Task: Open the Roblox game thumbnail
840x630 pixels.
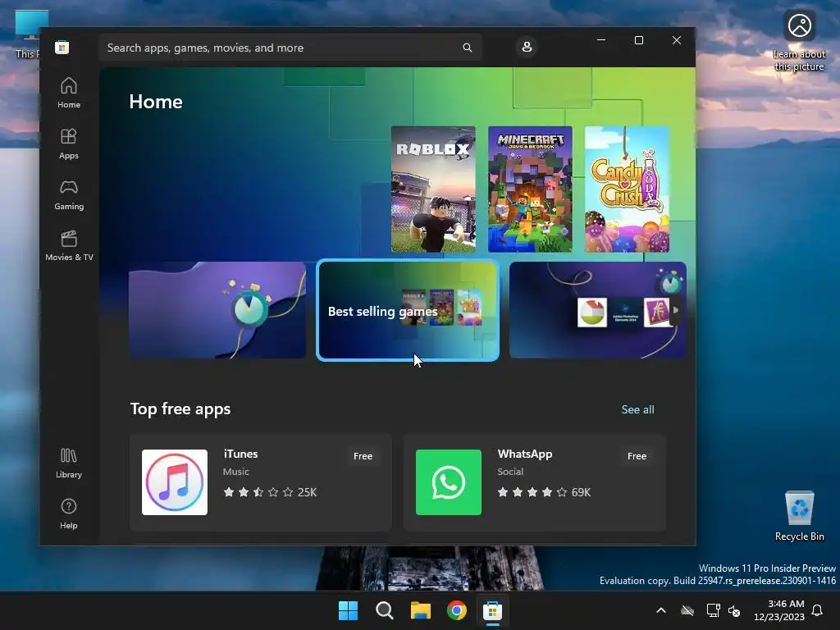Action: pos(433,189)
